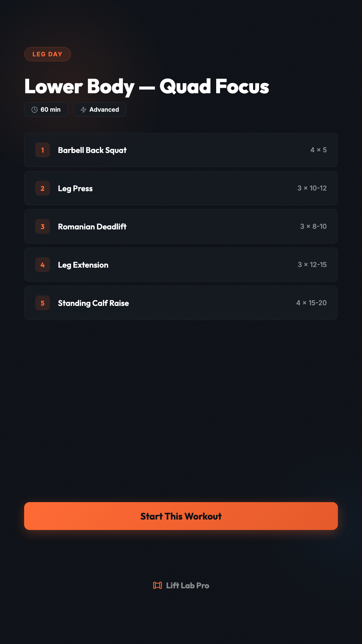Tap the Standing Calf Raise exercise name
Screen dimensions: 362x644
pyautogui.click(x=93, y=303)
